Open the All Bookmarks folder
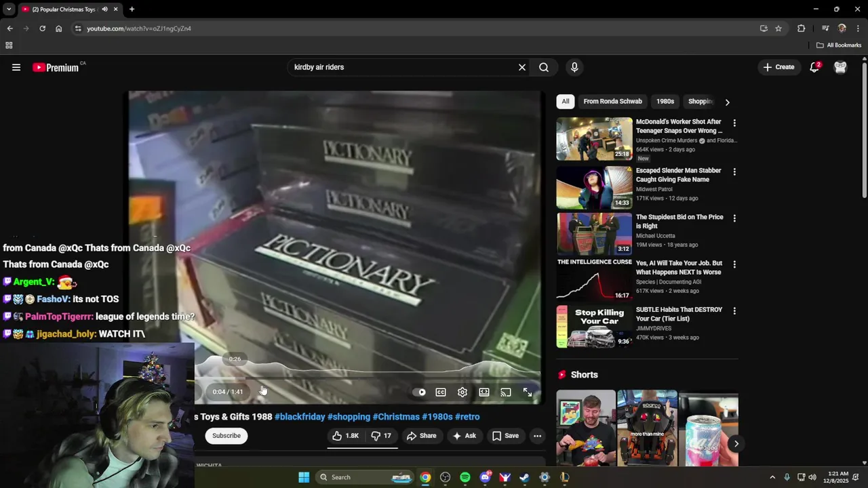The width and height of the screenshot is (868, 488). tap(839, 45)
